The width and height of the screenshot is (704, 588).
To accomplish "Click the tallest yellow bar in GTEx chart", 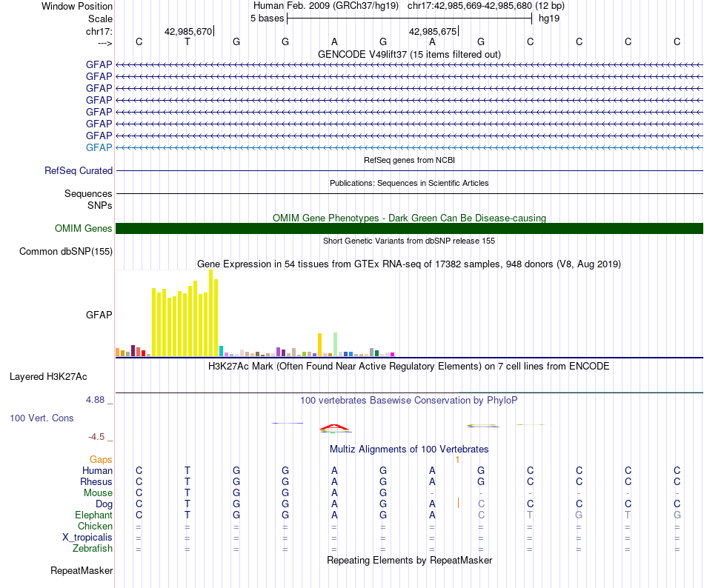I will point(210,313).
